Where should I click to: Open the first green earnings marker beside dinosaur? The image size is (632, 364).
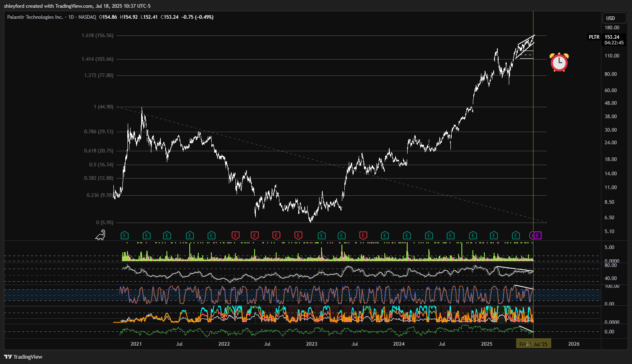click(125, 235)
